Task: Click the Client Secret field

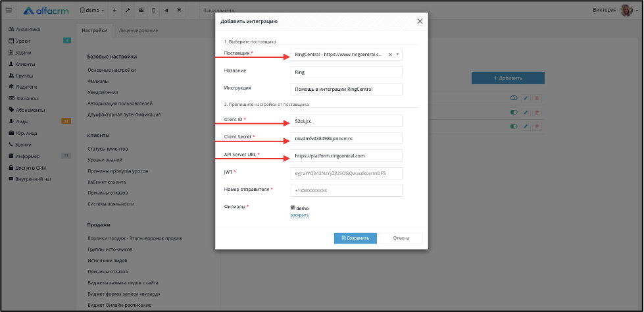Action: 346,138
